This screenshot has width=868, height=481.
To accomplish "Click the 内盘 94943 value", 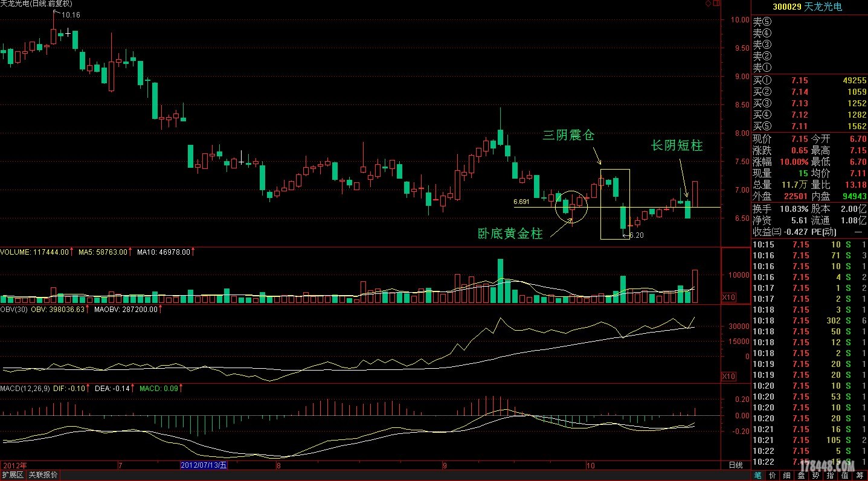I will tap(854, 197).
